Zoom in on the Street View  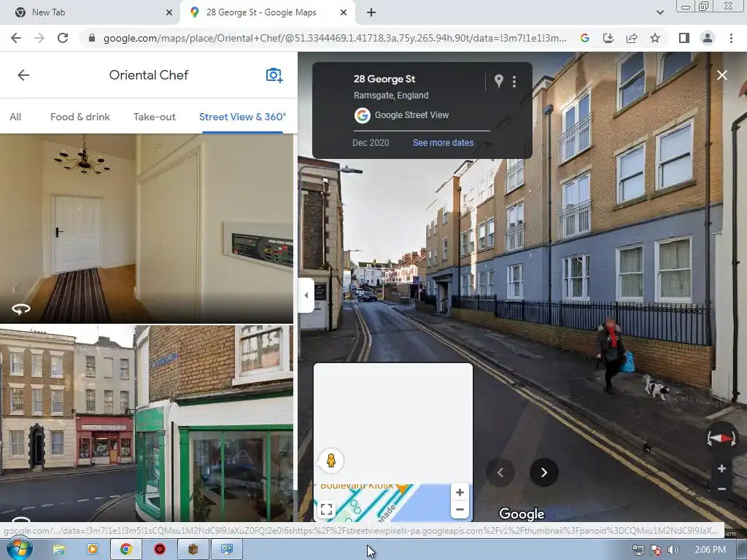pyautogui.click(x=721, y=469)
